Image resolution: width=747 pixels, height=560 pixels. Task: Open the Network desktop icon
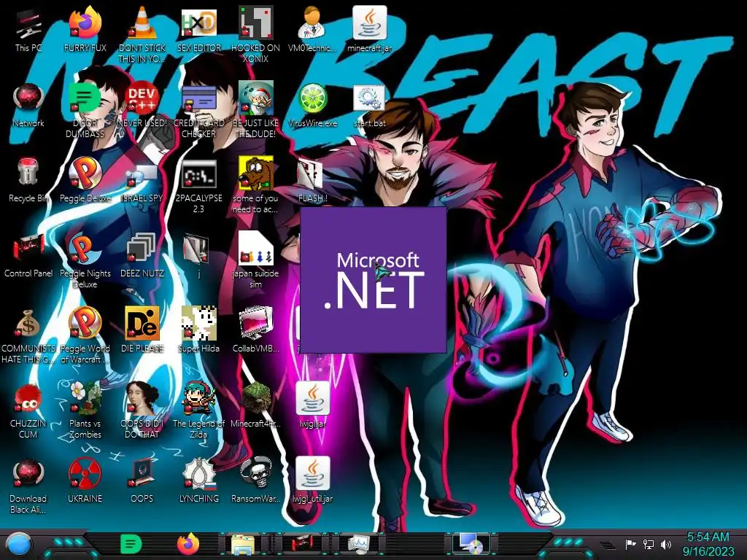point(28,106)
